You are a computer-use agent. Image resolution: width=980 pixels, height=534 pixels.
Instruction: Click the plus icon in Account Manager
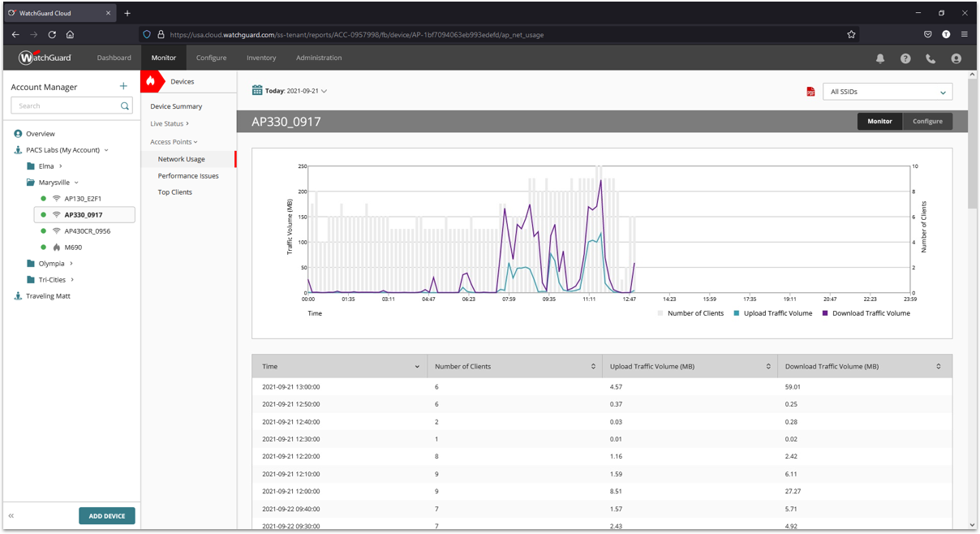123,86
